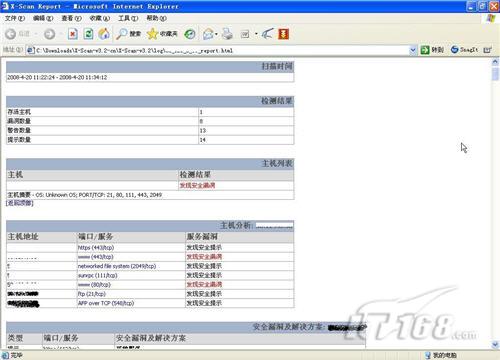Go to the Home page icon
Image resolution: width=500 pixels, height=360 pixels.
pyautogui.click(x=104, y=34)
